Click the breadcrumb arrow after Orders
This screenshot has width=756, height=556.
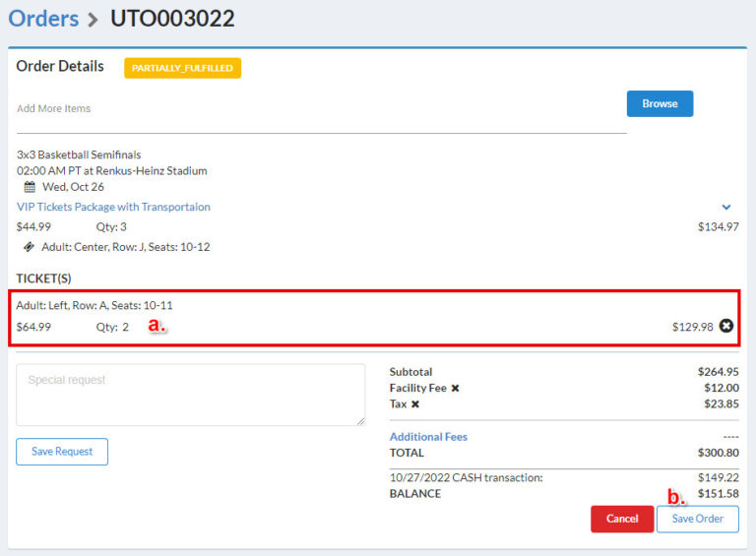(x=94, y=20)
